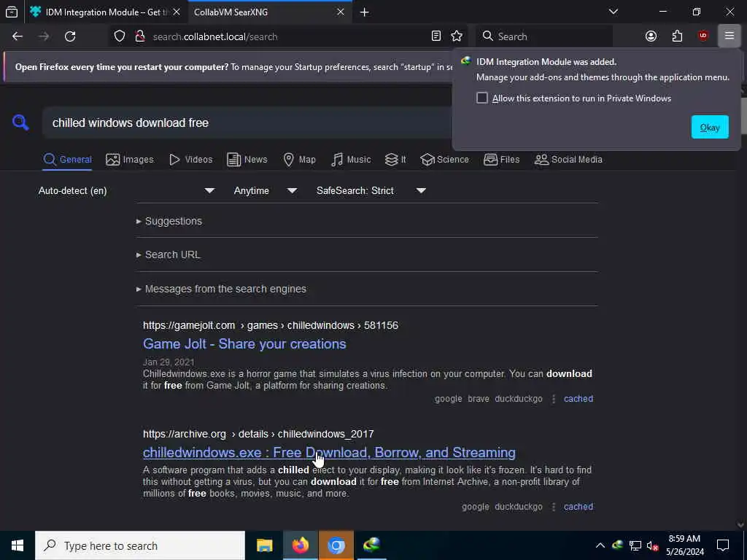Image resolution: width=747 pixels, height=560 pixels.
Task: Open engine options dots on archive.org result
Action: [554, 507]
